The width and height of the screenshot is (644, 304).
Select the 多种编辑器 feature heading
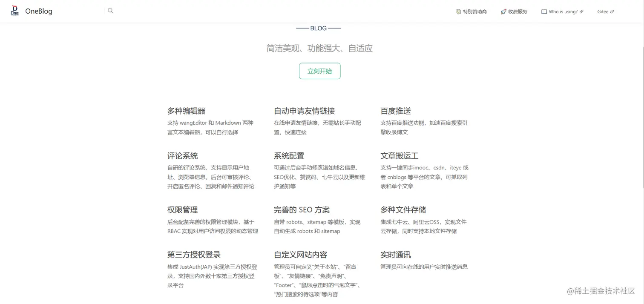(186, 111)
